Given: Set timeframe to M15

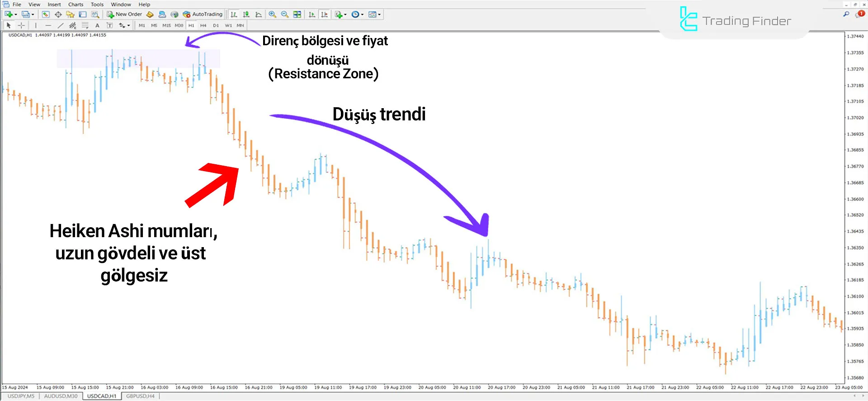Looking at the screenshot, I should (166, 25).
